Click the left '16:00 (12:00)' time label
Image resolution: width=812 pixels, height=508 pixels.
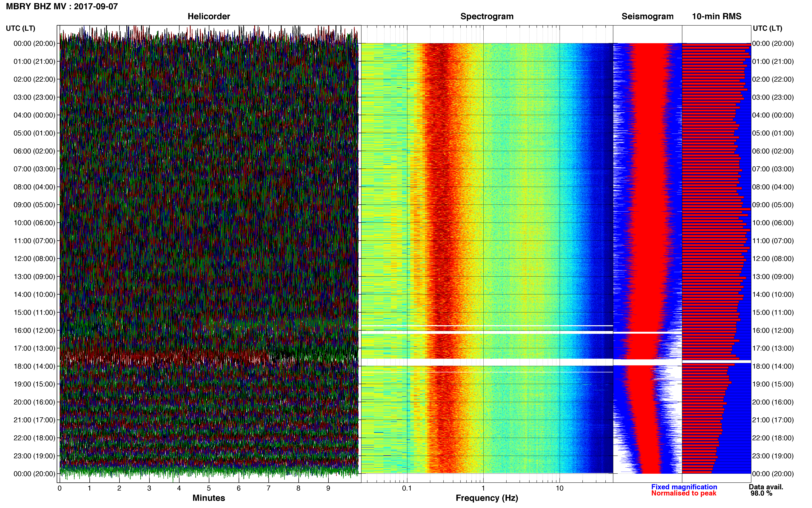[34, 331]
